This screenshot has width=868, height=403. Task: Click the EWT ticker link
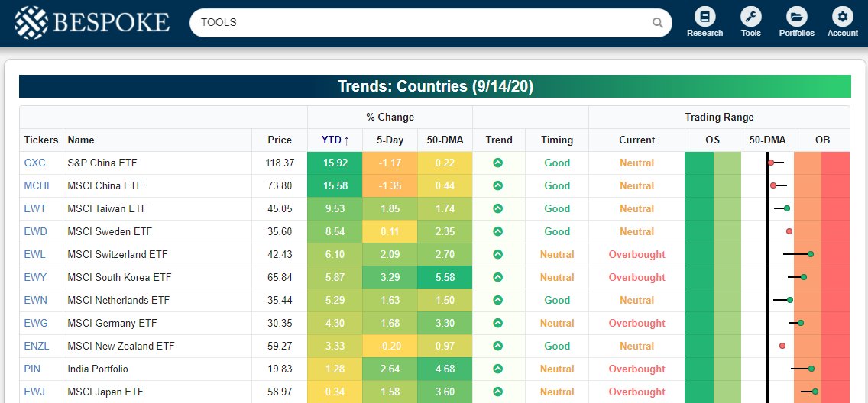pyautogui.click(x=35, y=208)
